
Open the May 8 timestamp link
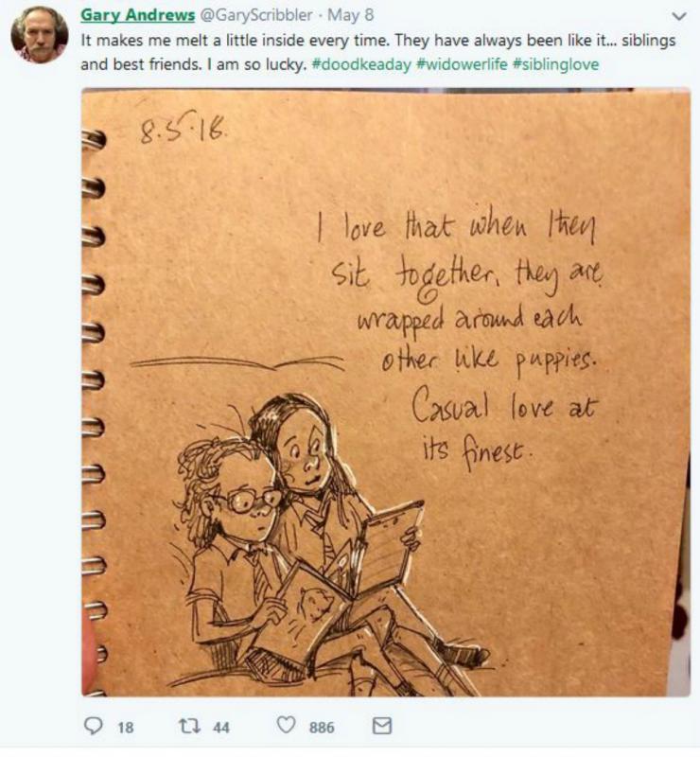[351, 15]
